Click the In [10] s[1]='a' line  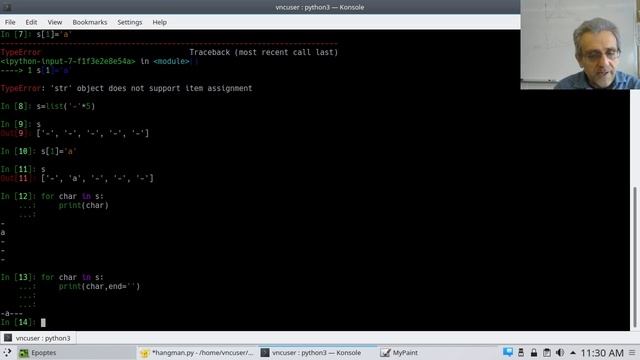pos(38,151)
